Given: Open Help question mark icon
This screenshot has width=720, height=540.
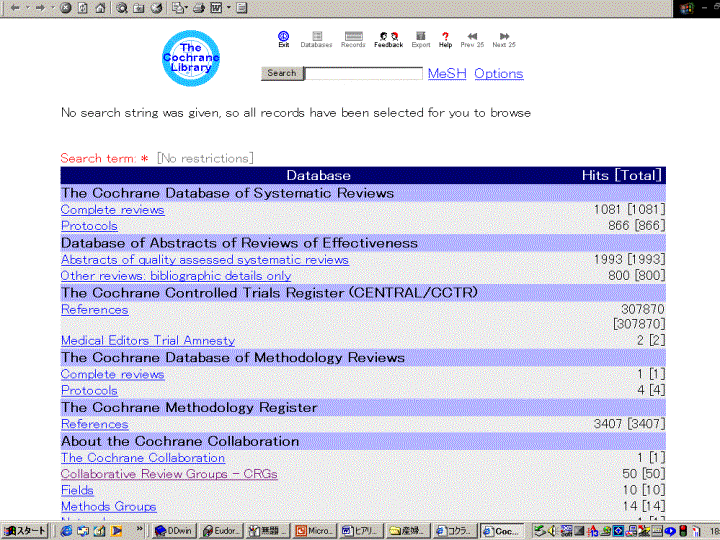Looking at the screenshot, I should pyautogui.click(x=445, y=39).
